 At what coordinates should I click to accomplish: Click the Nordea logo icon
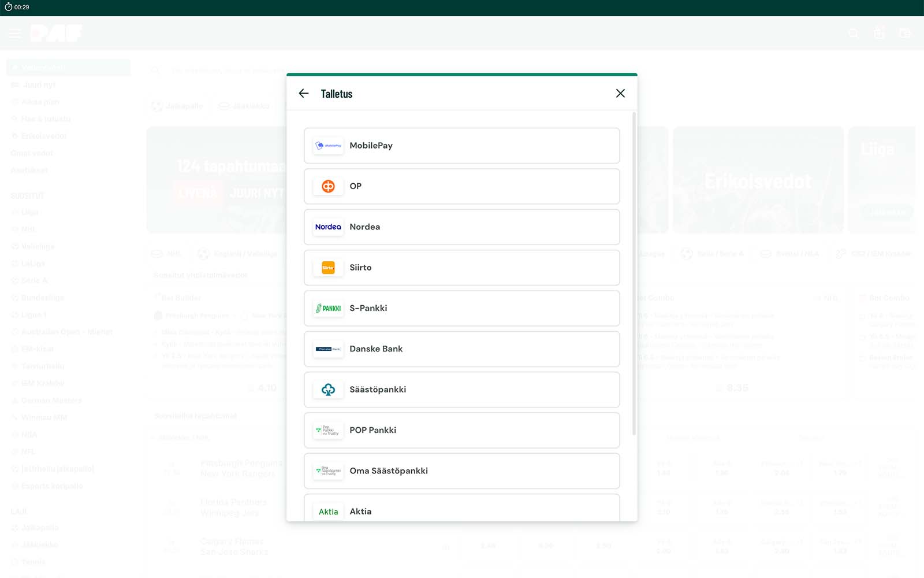[328, 227]
